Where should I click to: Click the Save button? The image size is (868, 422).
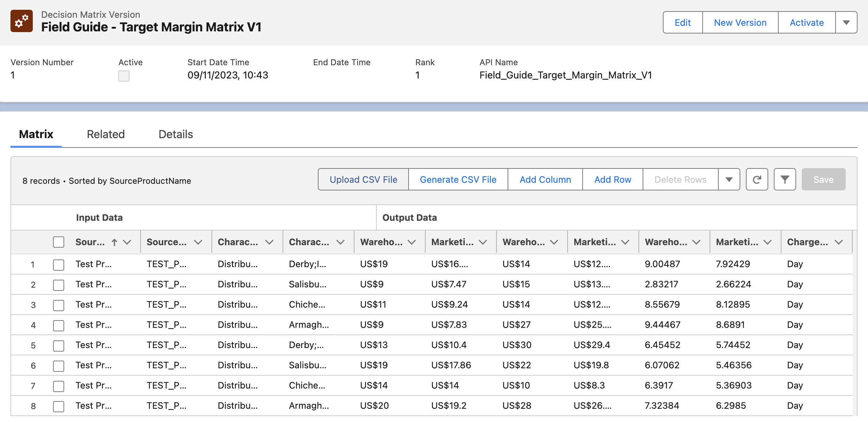823,180
